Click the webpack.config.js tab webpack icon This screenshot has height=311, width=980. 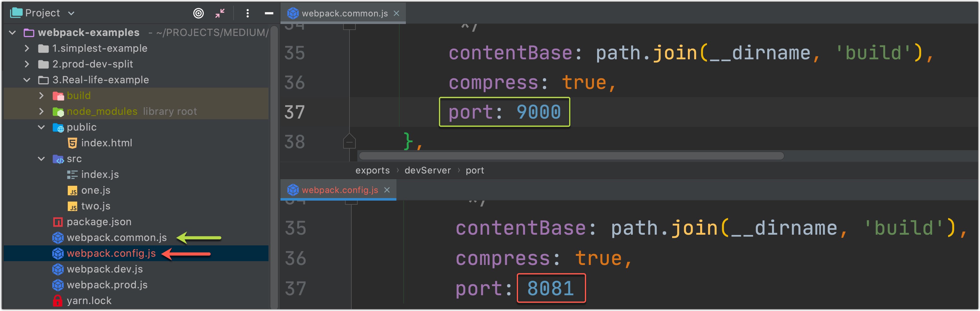pyautogui.click(x=292, y=190)
